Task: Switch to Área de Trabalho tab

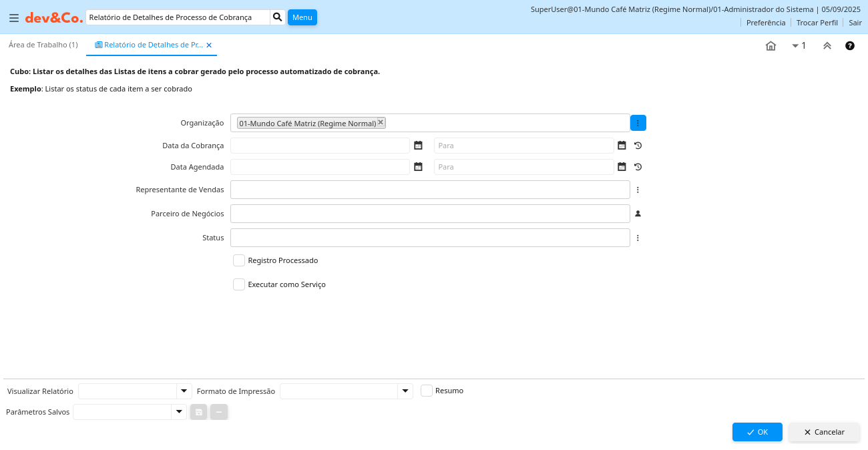Action: [x=43, y=45]
